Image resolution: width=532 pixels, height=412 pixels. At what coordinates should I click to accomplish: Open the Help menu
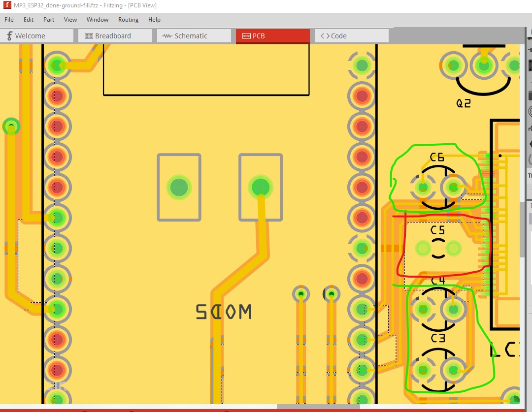[x=154, y=20]
